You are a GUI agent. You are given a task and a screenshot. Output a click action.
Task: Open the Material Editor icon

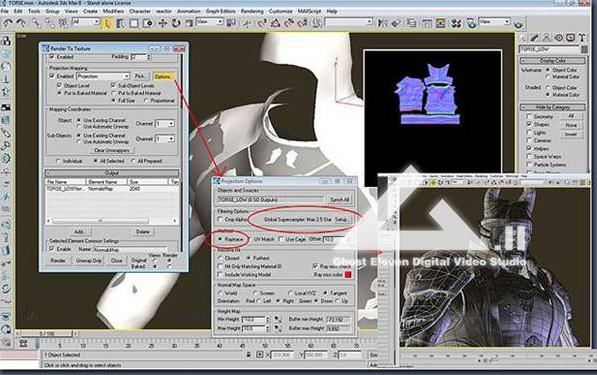[456, 24]
